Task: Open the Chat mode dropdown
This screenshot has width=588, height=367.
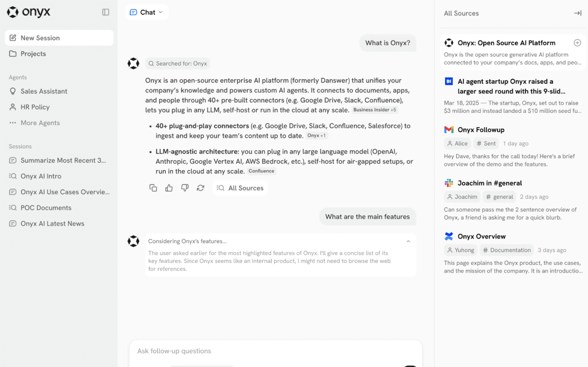Action: pos(146,12)
